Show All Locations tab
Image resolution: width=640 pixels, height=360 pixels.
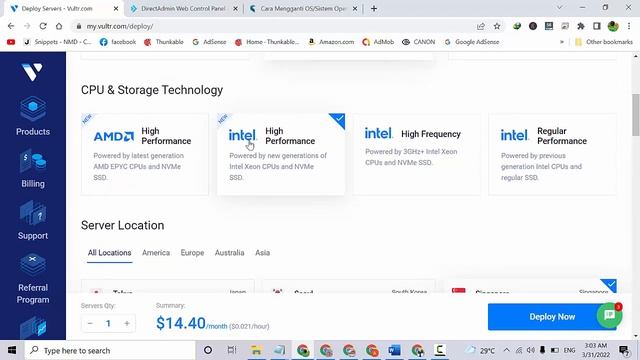point(109,253)
